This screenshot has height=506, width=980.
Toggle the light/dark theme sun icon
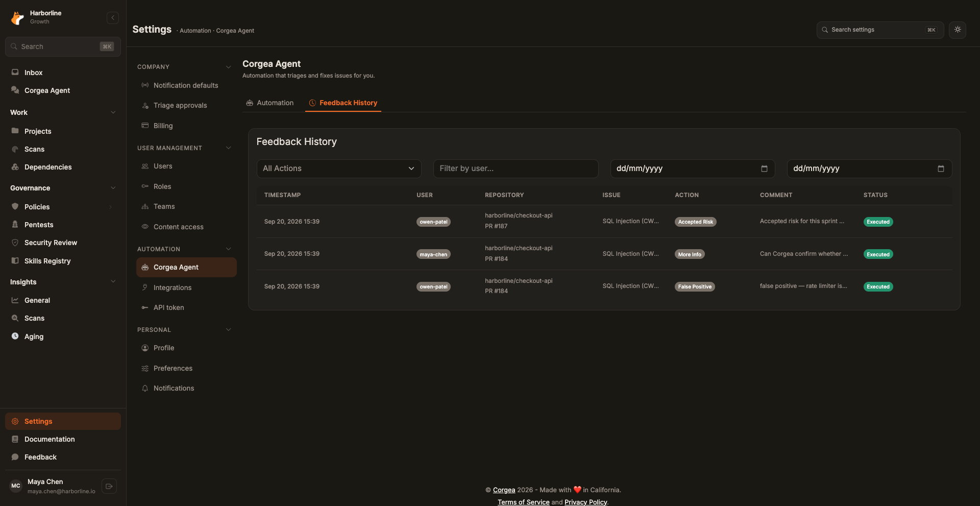click(x=958, y=30)
